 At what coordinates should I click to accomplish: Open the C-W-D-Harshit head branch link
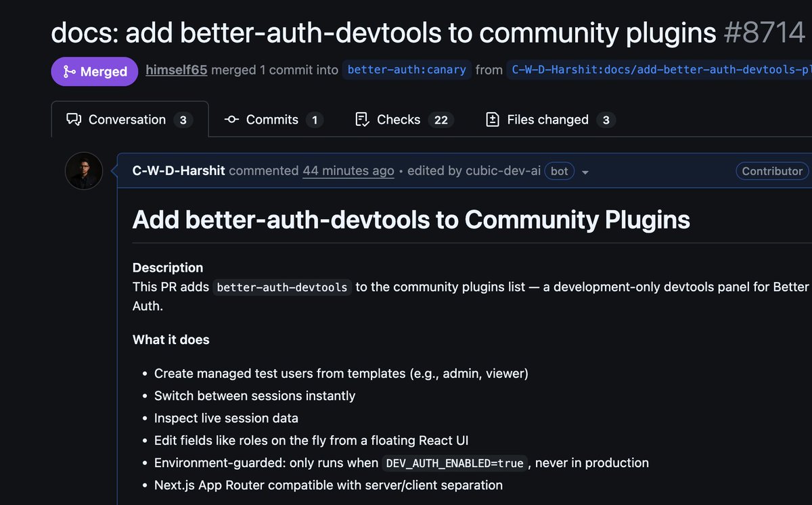coord(660,70)
